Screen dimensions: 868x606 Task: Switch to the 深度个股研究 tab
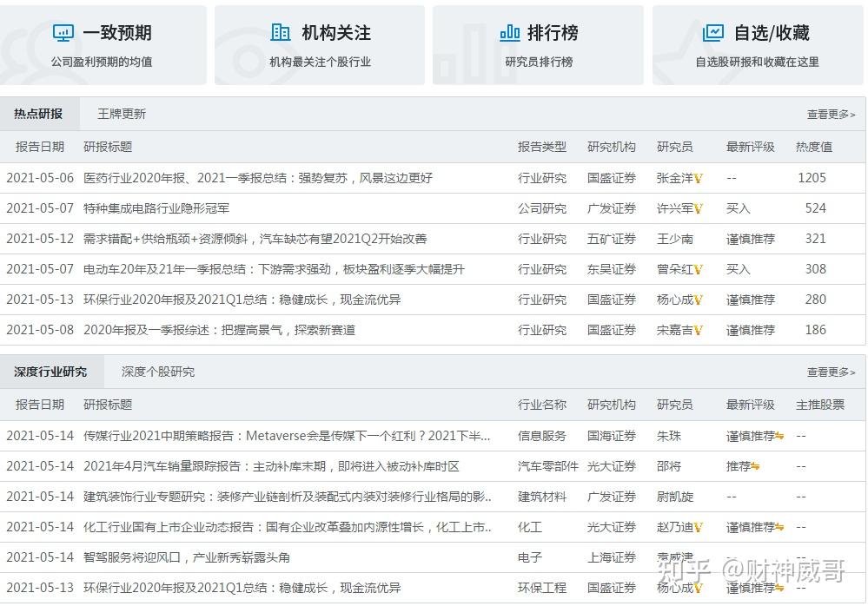point(158,372)
